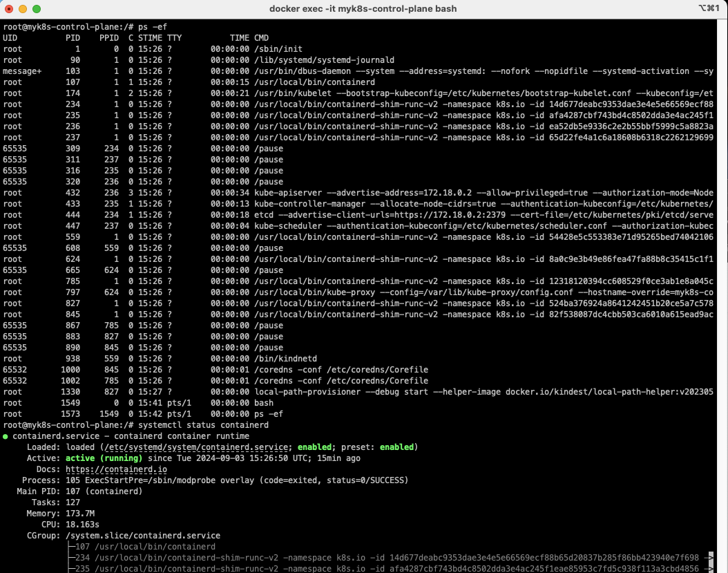The width and height of the screenshot is (728, 573).
Task: Click the kube-controller-manager process line
Action: [358, 204]
